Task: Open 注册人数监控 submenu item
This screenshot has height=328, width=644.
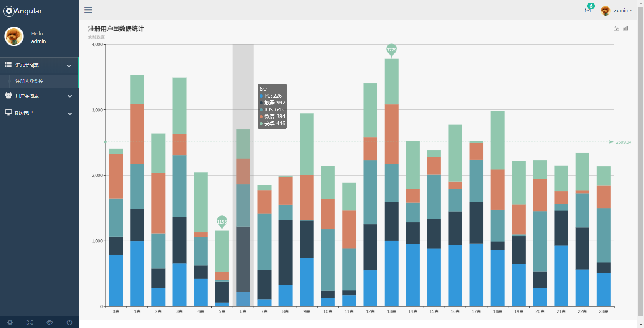Action: [40, 81]
